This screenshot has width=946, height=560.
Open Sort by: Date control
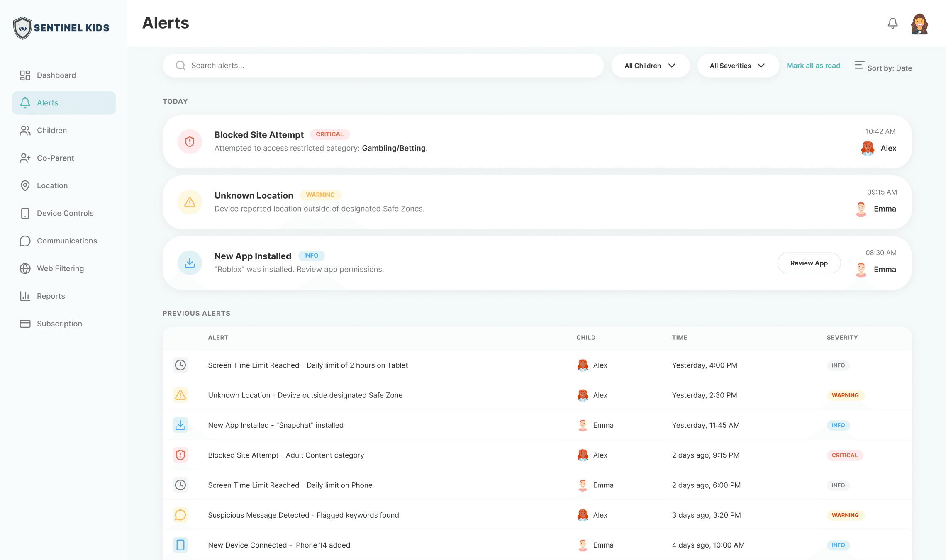[883, 66]
